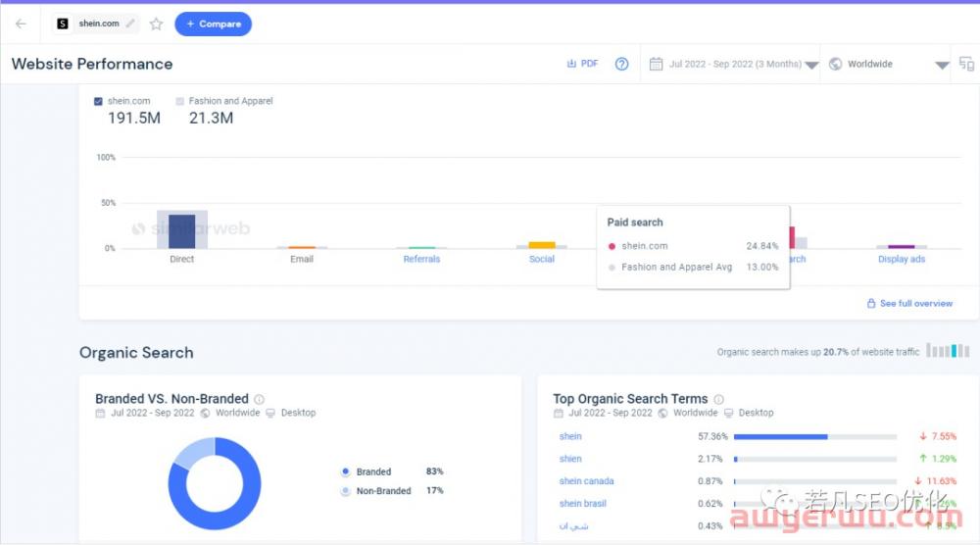
Task: Click the Social yellow bar in chart
Action: (x=542, y=245)
